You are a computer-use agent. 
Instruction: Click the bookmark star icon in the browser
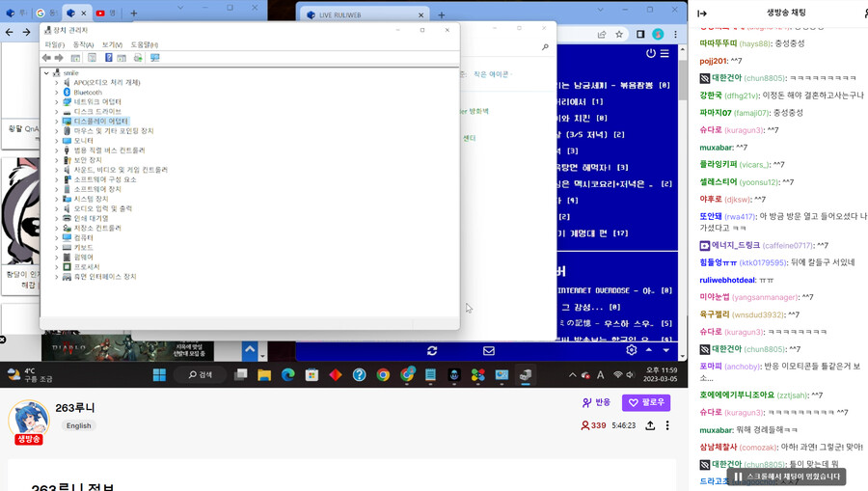(x=619, y=35)
